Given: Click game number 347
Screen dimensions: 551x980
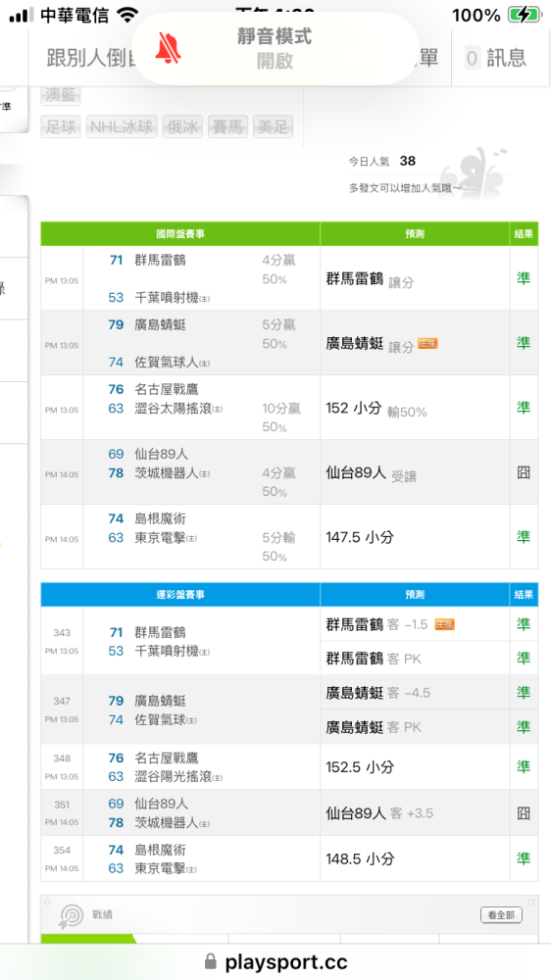Looking at the screenshot, I should click(x=62, y=702).
